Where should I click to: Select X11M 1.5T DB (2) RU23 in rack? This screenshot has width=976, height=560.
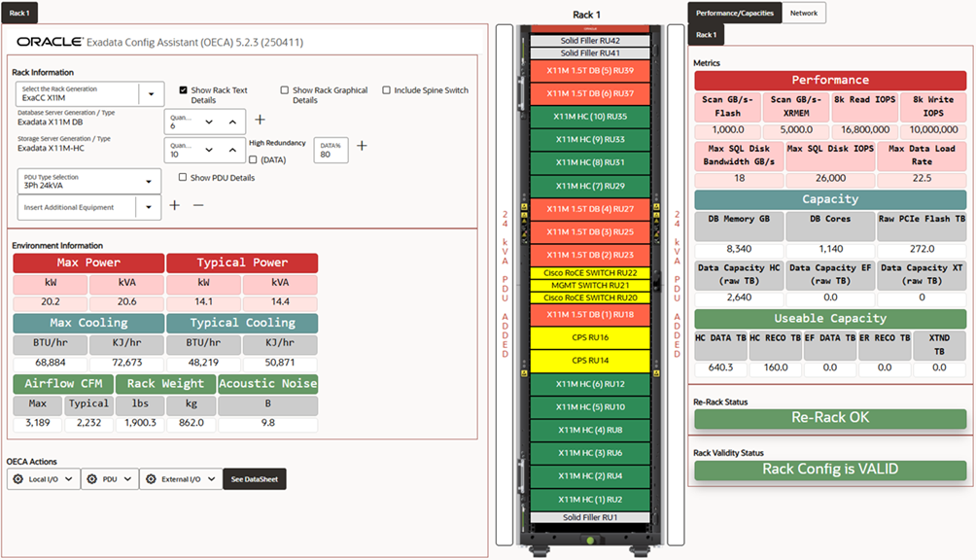(590, 255)
